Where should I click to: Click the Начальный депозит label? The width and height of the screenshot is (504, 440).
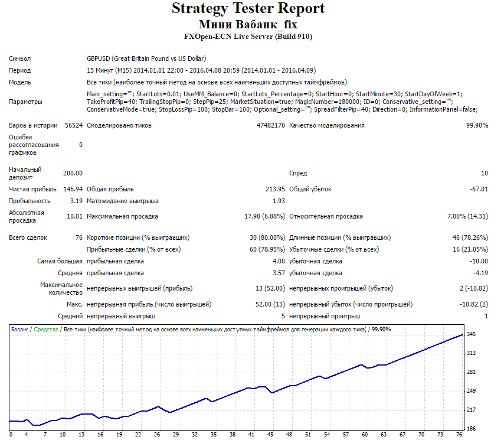pyautogui.click(x=25, y=174)
